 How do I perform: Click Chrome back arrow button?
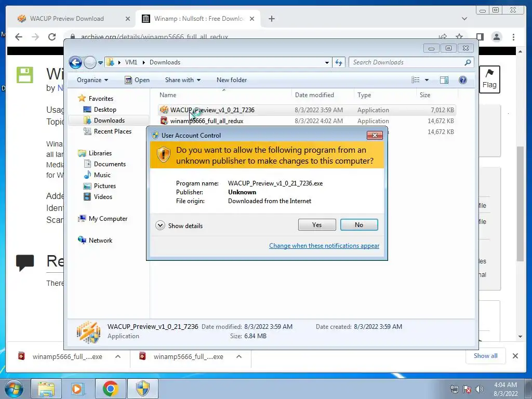tap(19, 37)
